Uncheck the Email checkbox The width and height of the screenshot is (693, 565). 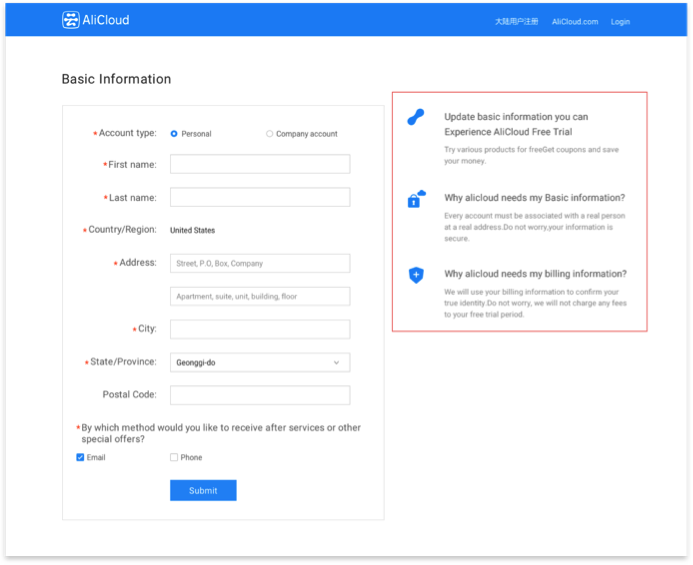81,458
